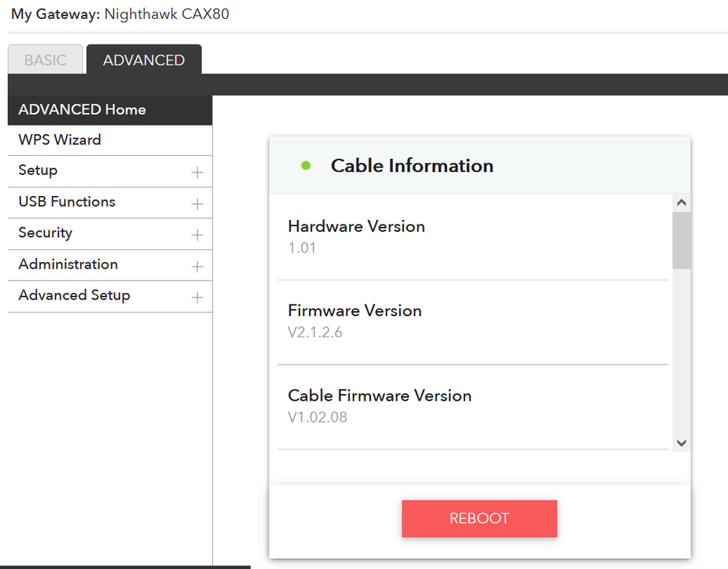The height and width of the screenshot is (569, 728).
Task: Click the scroll-down arrow in the Cable Information panel
Action: click(x=681, y=442)
